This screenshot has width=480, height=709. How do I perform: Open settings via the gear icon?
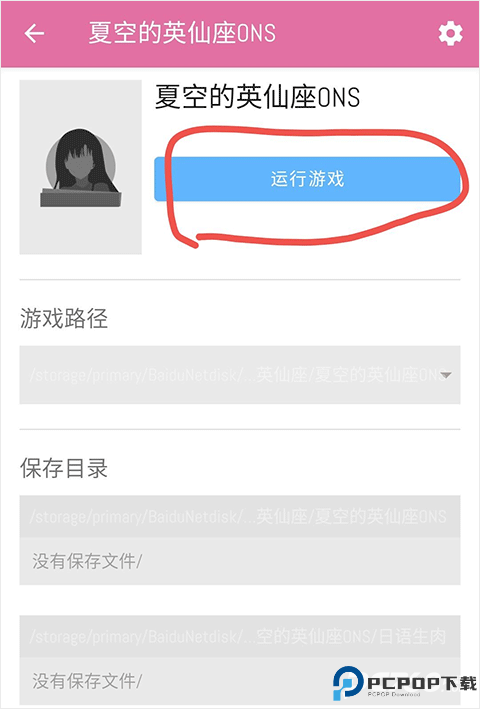[x=451, y=33]
